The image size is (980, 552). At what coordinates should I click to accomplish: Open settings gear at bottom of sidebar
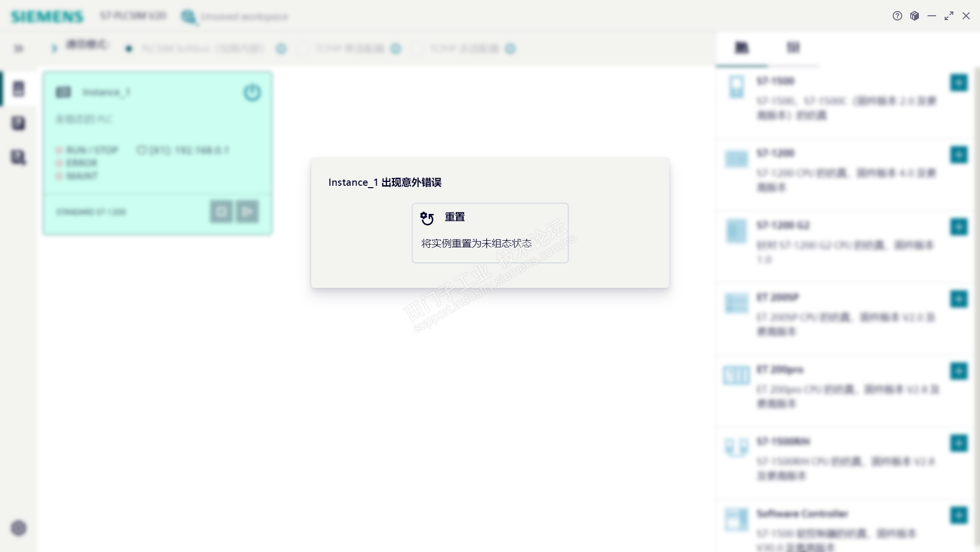[19, 528]
